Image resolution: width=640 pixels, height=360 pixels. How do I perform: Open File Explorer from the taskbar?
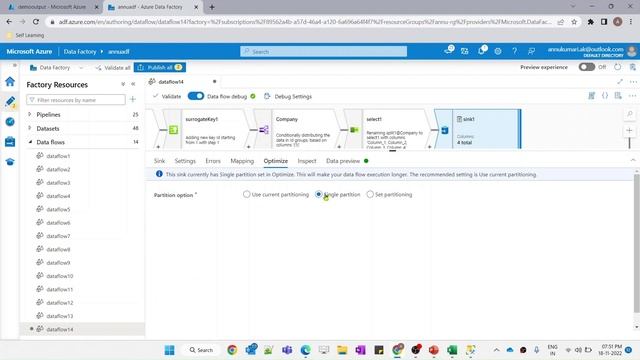(342, 350)
